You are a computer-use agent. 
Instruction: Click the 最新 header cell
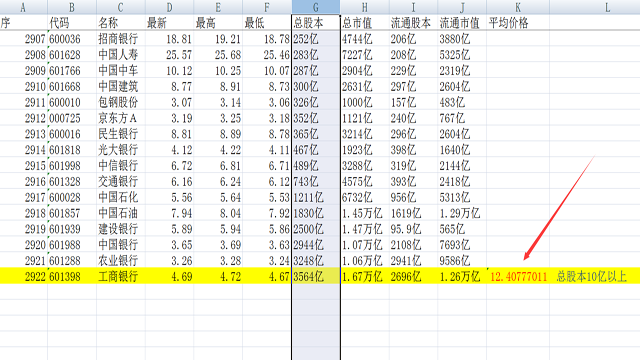coord(169,23)
